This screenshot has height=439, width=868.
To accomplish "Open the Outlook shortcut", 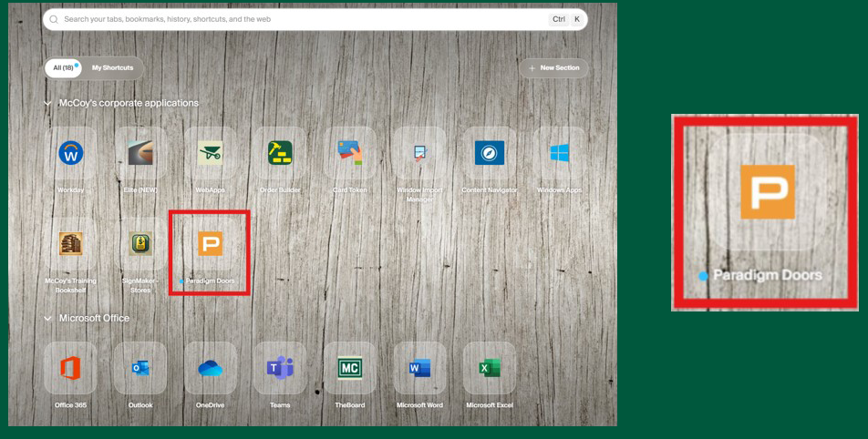I will (140, 368).
